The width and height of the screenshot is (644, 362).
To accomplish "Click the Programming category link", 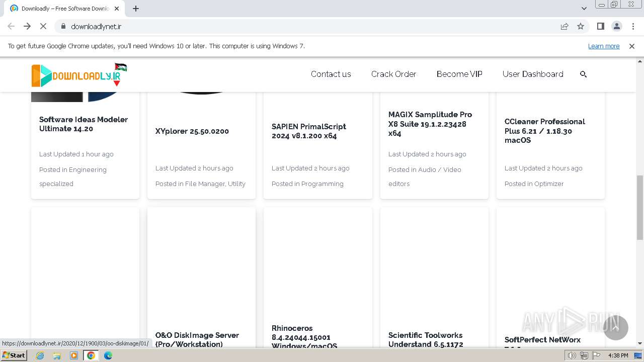I will (x=322, y=184).
